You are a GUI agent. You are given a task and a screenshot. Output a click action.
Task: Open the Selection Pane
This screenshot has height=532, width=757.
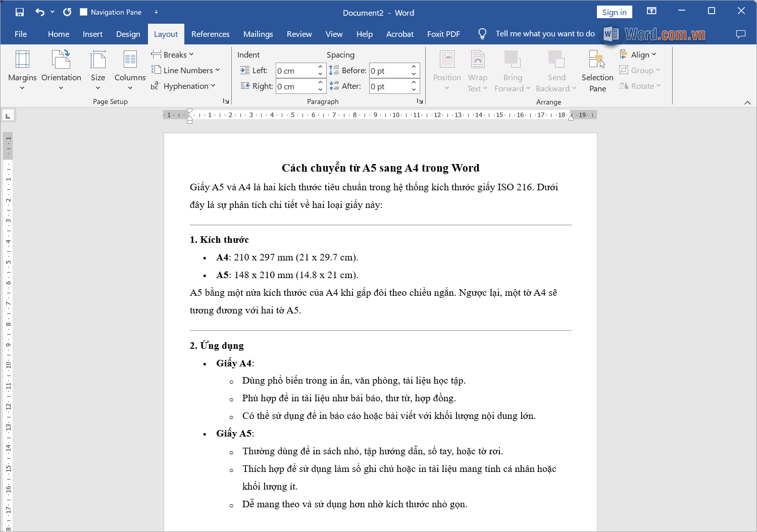pyautogui.click(x=597, y=71)
